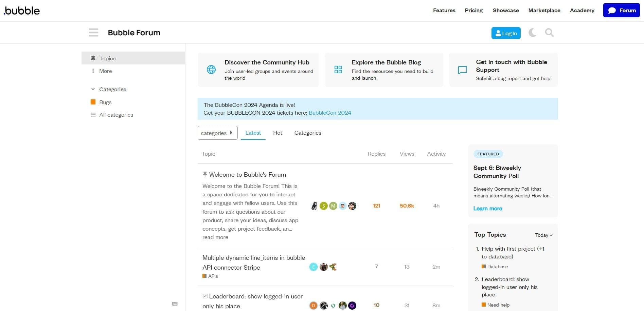Screen dimensions: 644x311
Task: Open the search magnifier icon
Action: click(x=549, y=33)
